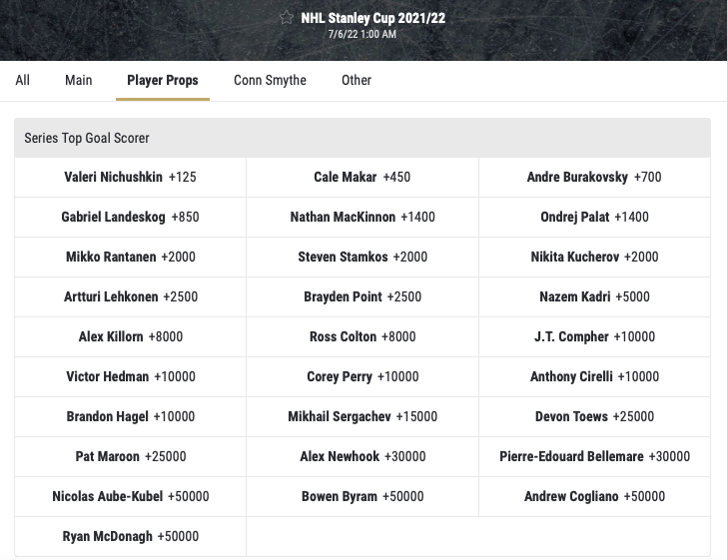This screenshot has width=728, height=560.
Task: Switch to the All tab
Action: [x=23, y=80]
